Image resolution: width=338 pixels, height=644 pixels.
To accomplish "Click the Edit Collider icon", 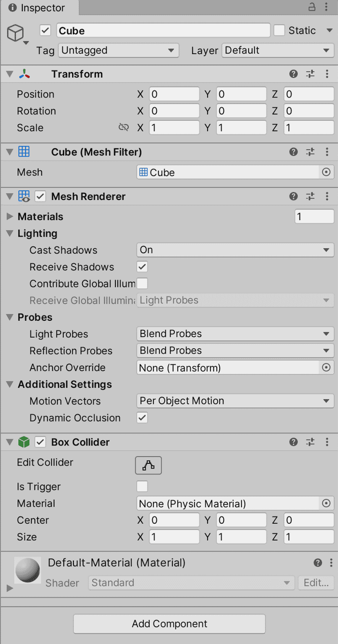I will pos(148,465).
